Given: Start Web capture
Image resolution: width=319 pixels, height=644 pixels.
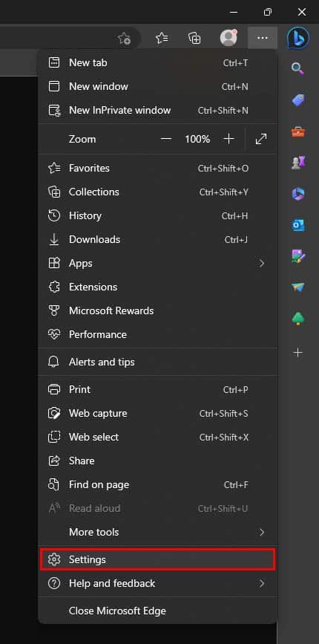Looking at the screenshot, I should click(x=158, y=414).
